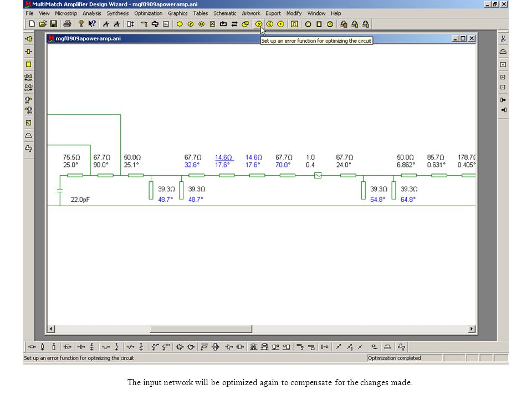
Task: Maximize the mgf0909apoweramp.ani child window
Action: [x=463, y=38]
